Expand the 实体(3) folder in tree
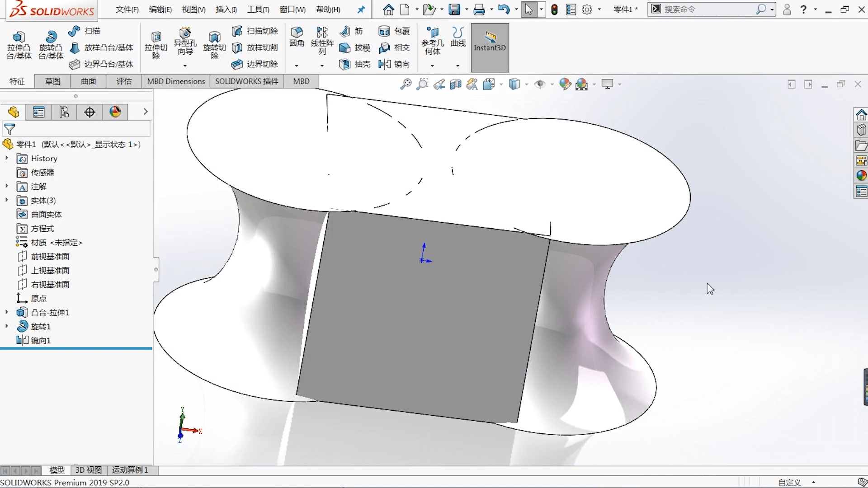 (6, 200)
